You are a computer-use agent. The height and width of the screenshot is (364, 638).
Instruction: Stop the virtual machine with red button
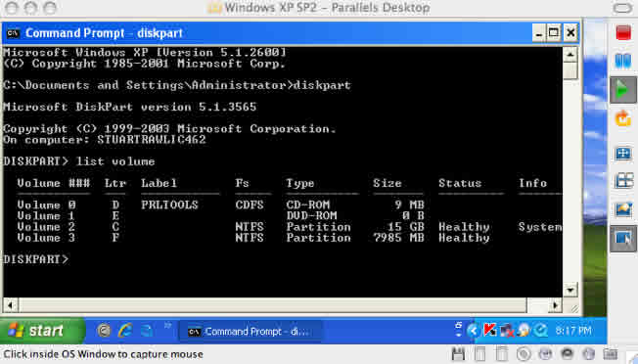click(x=623, y=33)
